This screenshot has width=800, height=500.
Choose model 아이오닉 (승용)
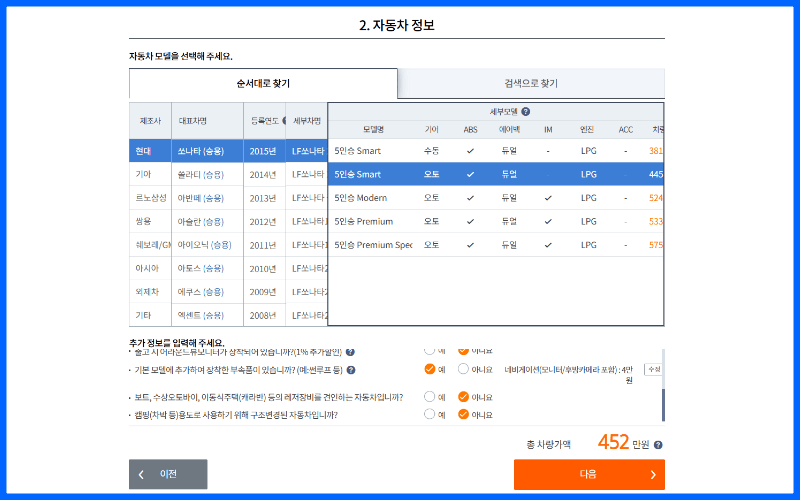coord(207,245)
